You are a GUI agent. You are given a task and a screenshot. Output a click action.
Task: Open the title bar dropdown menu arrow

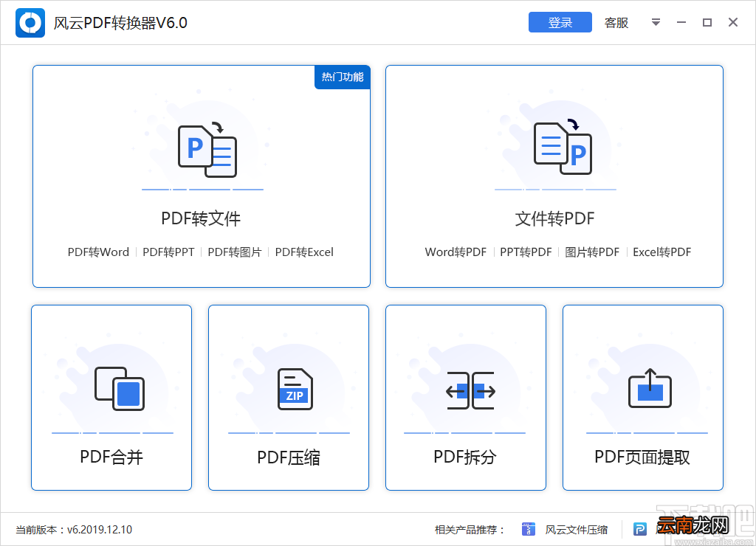click(x=656, y=22)
